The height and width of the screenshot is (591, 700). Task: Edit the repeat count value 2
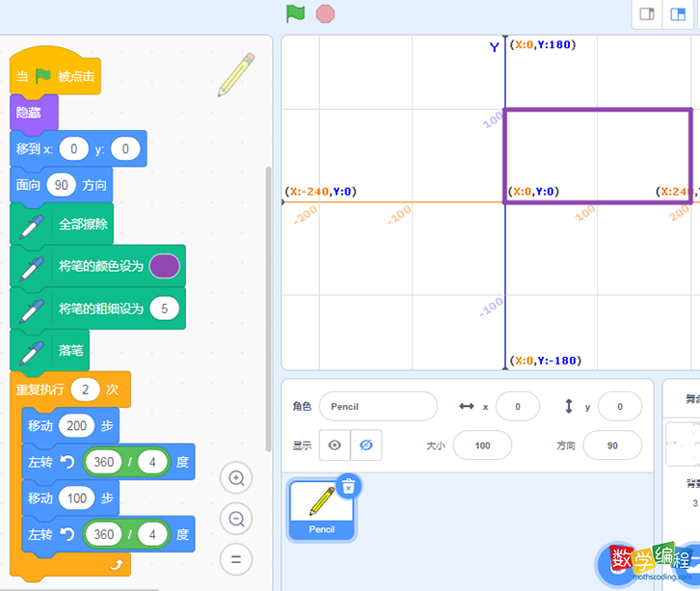pyautogui.click(x=86, y=390)
